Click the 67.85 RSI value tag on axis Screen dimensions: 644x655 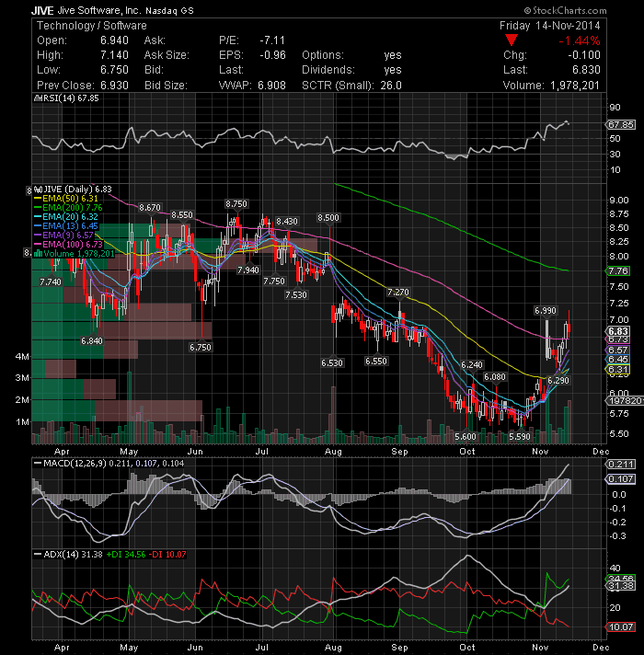(x=621, y=124)
